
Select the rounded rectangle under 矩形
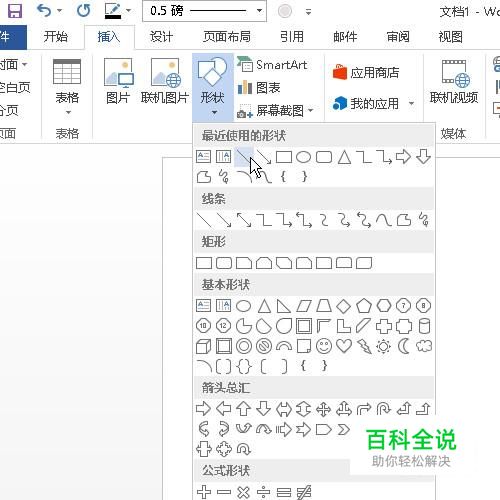(224, 263)
